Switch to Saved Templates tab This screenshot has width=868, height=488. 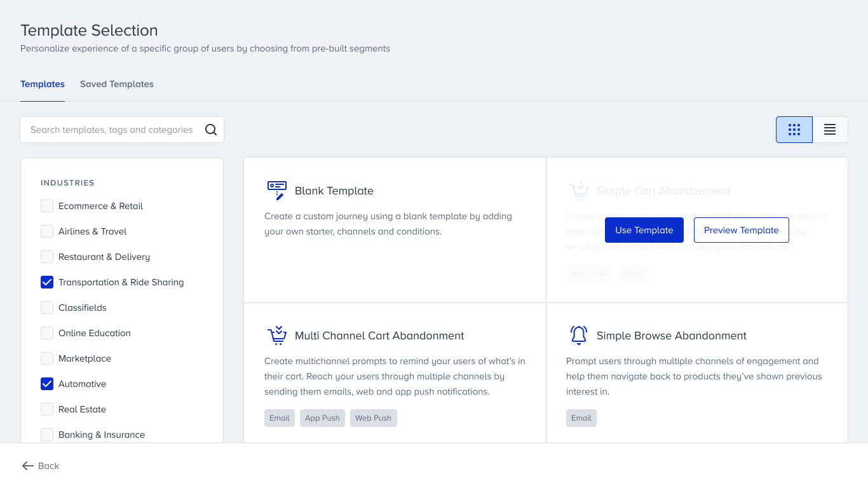pos(117,84)
